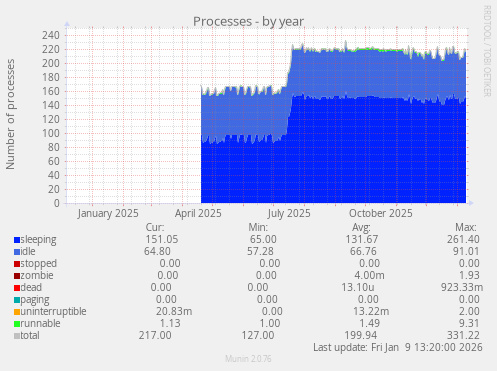Click the 'Max:' column header
This screenshot has width=497, height=371.
click(x=466, y=227)
